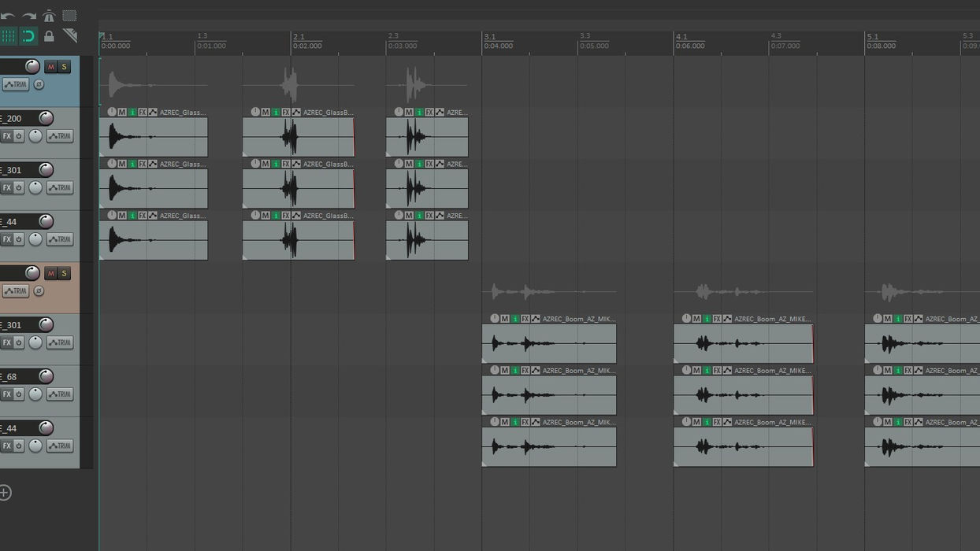Click the phase invert icon on blue folder track
Screen dimensions: 980x551
point(39,84)
